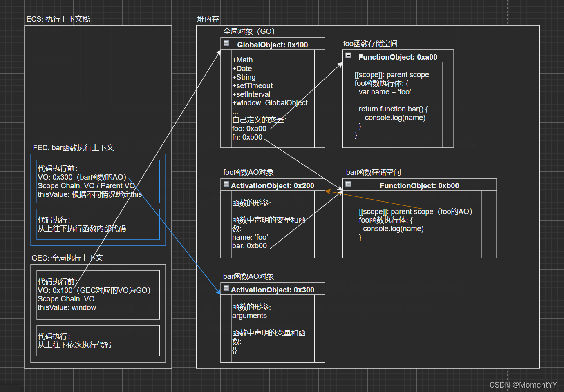Image resolution: width=564 pixels, height=392 pixels.
Task: Click 'arguments' in ActivationObject 0x300
Action: (249, 316)
